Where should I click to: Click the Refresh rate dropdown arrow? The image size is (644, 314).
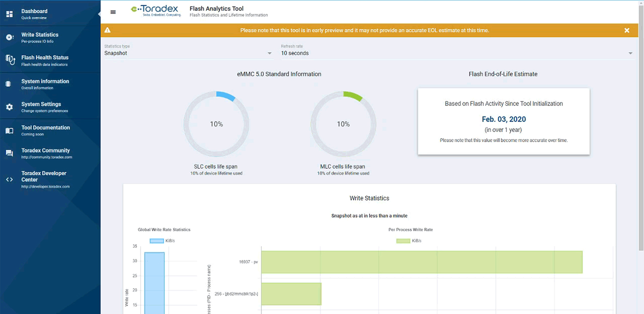(630, 53)
